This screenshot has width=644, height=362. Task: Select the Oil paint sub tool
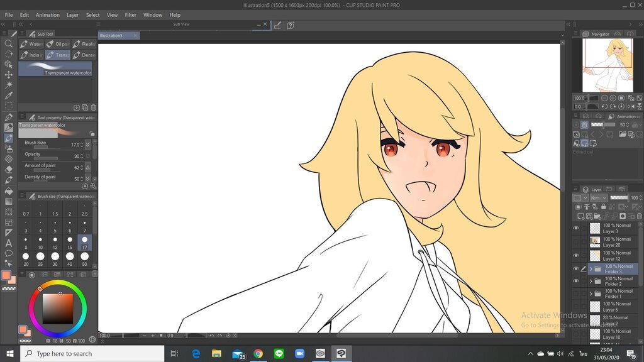58,44
